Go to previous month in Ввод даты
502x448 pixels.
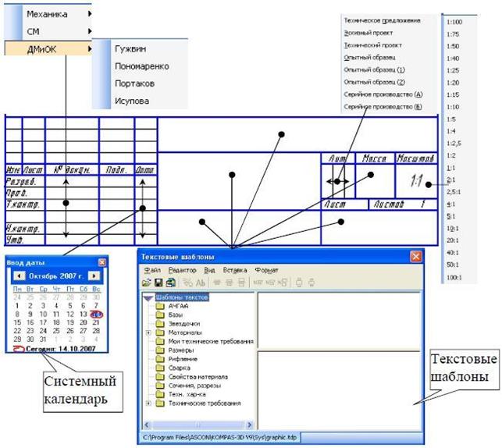pos(20,276)
